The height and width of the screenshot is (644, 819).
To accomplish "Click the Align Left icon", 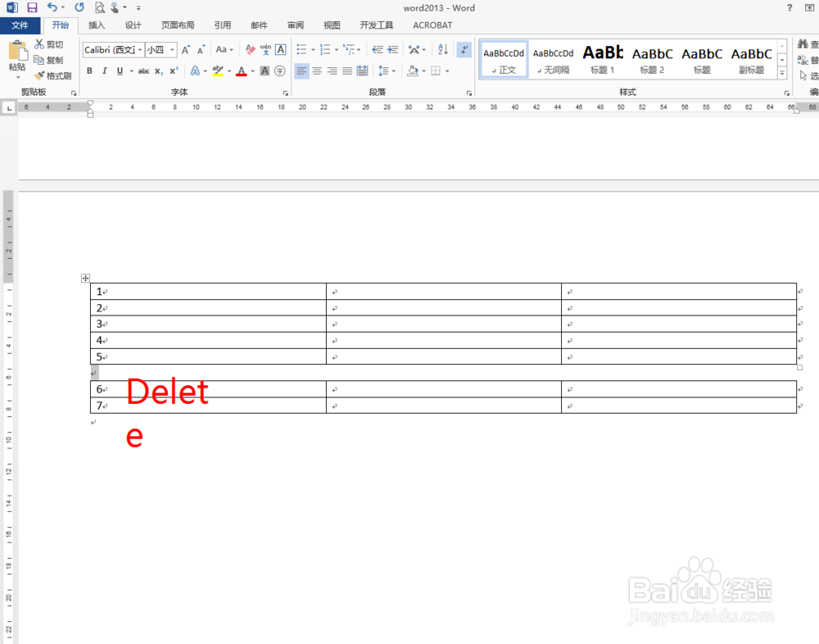I will [301, 70].
